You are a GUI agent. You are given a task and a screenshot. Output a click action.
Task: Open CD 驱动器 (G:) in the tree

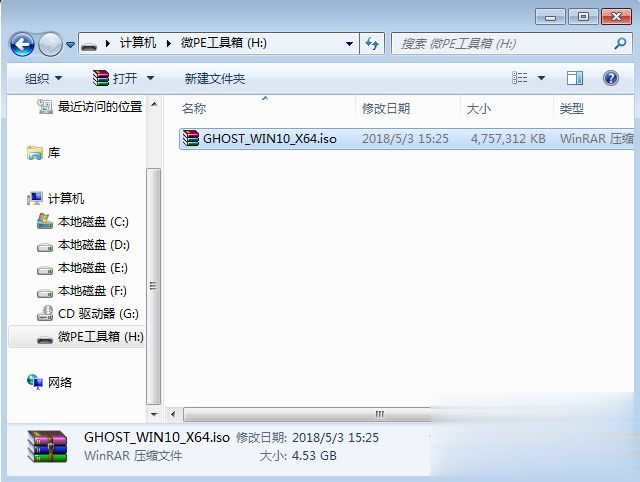point(98,314)
